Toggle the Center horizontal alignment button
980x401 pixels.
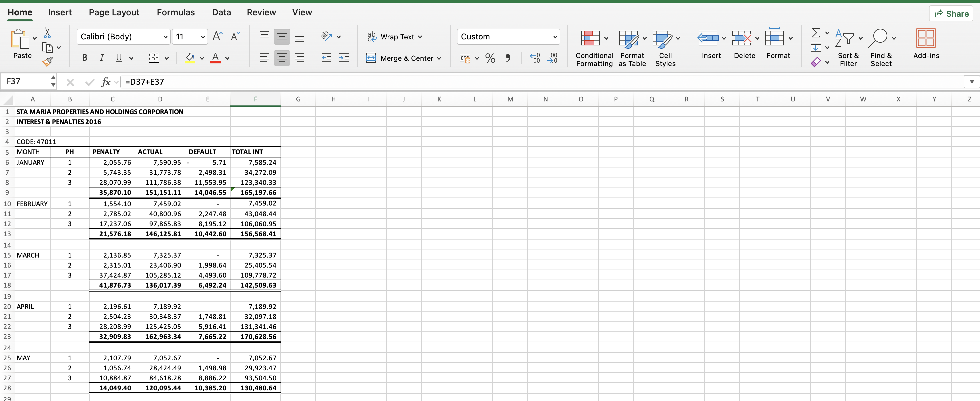click(282, 58)
